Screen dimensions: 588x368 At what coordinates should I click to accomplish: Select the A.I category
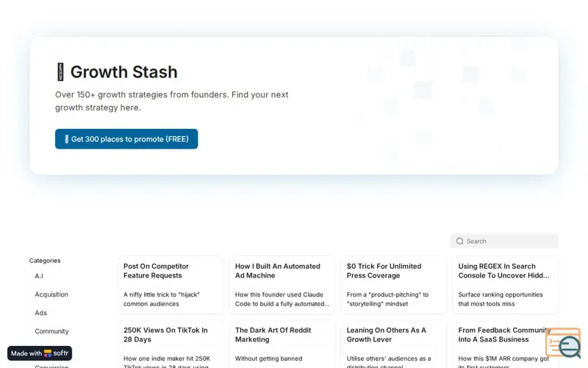(39, 276)
